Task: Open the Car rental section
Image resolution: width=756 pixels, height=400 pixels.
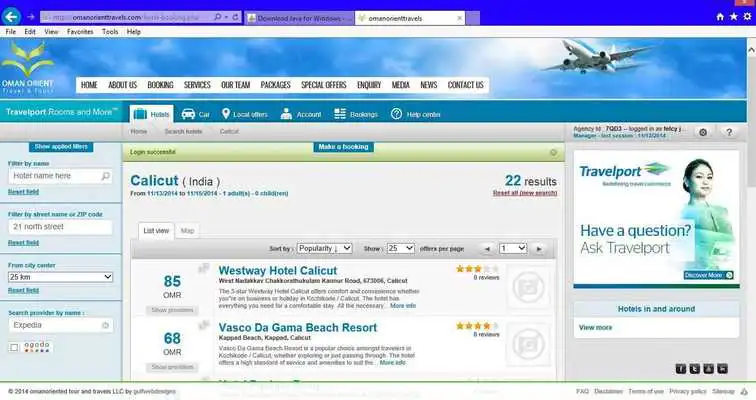Action: pos(196,114)
